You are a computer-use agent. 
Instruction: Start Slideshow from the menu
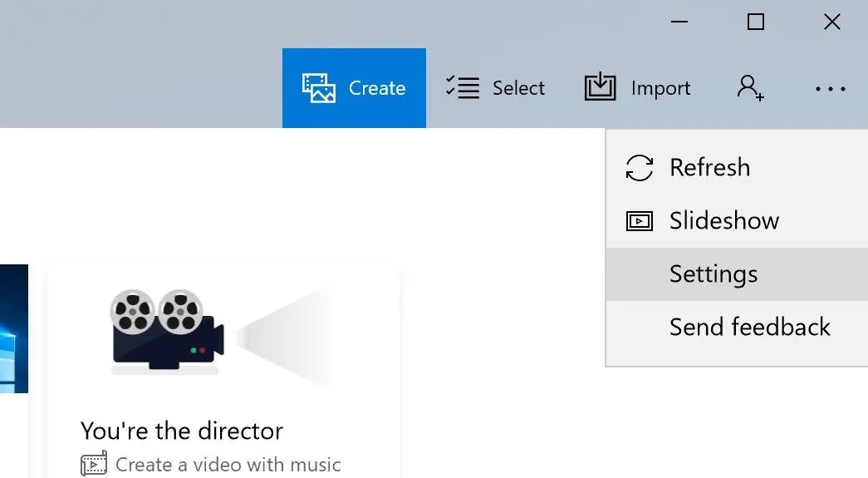click(x=724, y=220)
